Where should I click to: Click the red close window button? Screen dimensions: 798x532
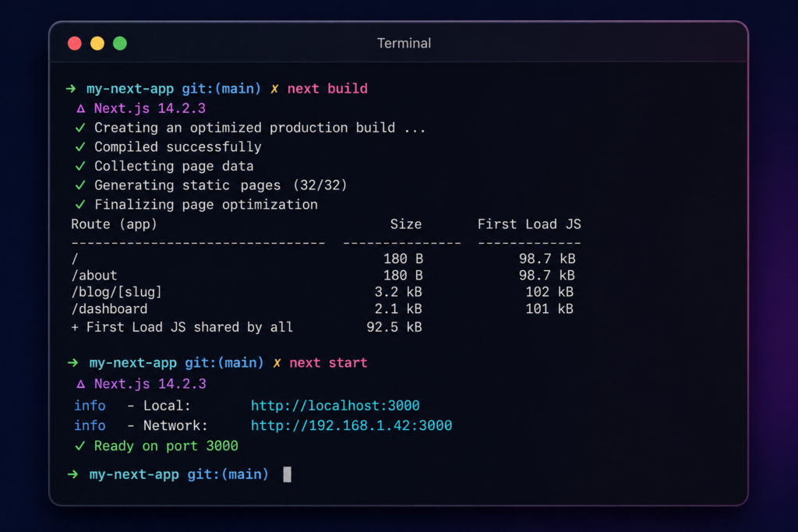click(75, 44)
